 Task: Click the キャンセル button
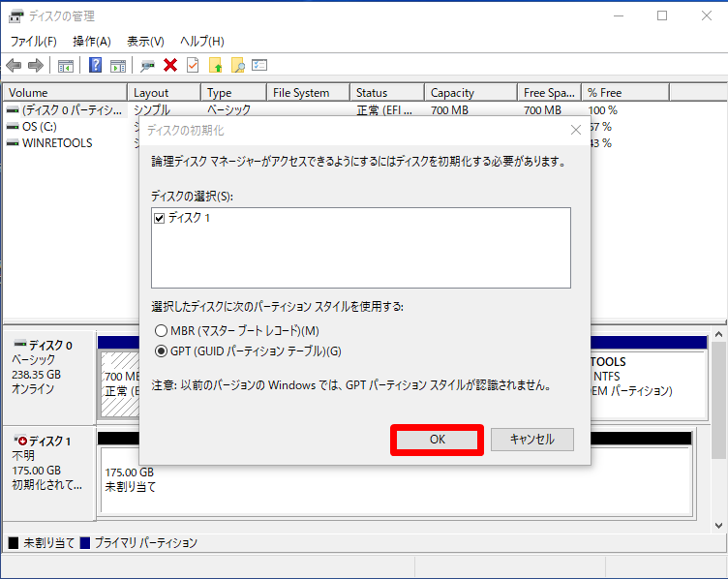point(531,440)
